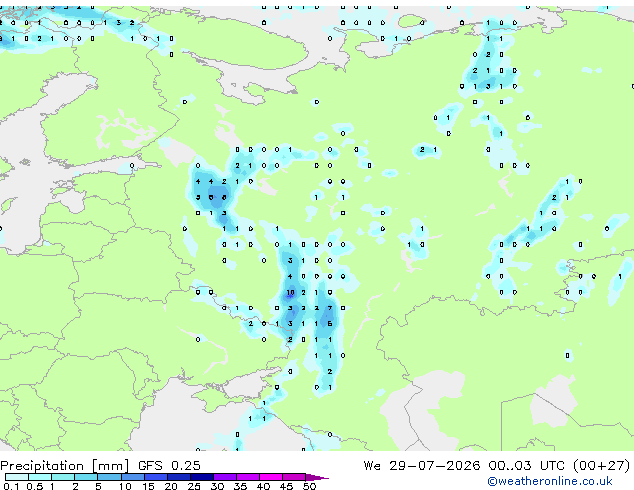Image resolution: width=634 pixels, height=490 pixels.
Task: Pick the 30–35 mm purple legend swatch
Action: click(225, 477)
